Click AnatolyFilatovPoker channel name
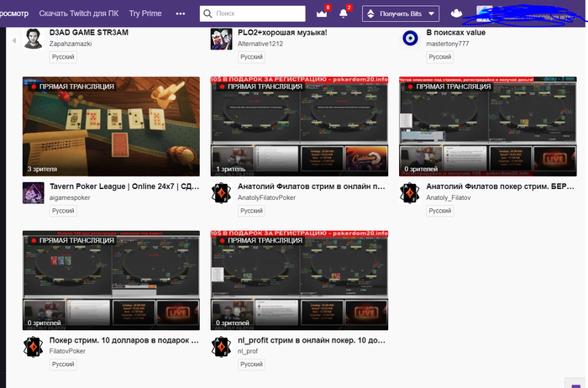This screenshot has height=388, width=588. click(x=266, y=197)
